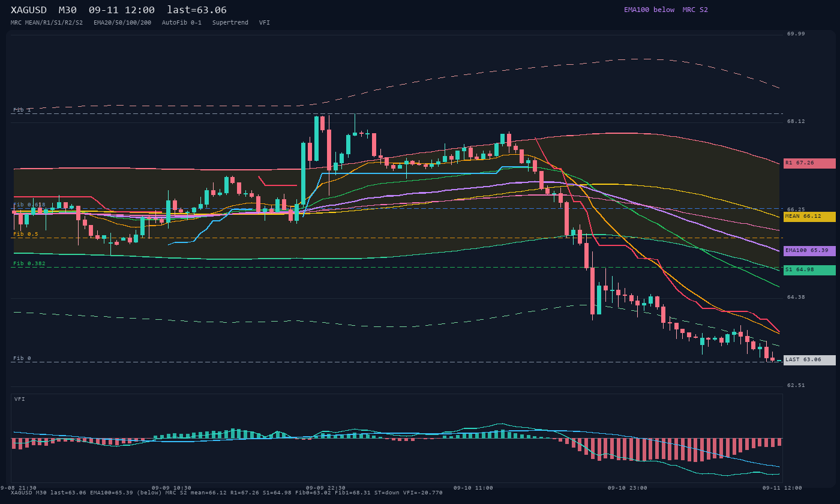Click the 'Fib 1' level label

pyautogui.click(x=22, y=110)
